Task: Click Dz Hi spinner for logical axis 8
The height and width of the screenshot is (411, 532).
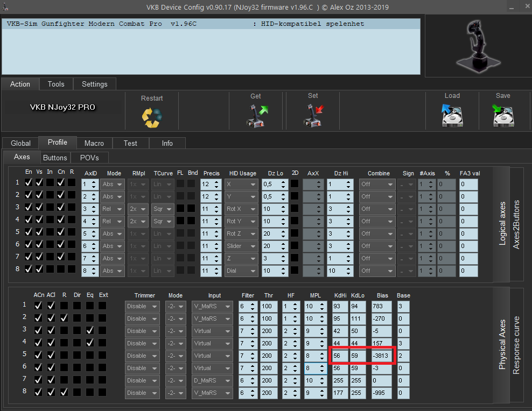Action: click(340, 271)
